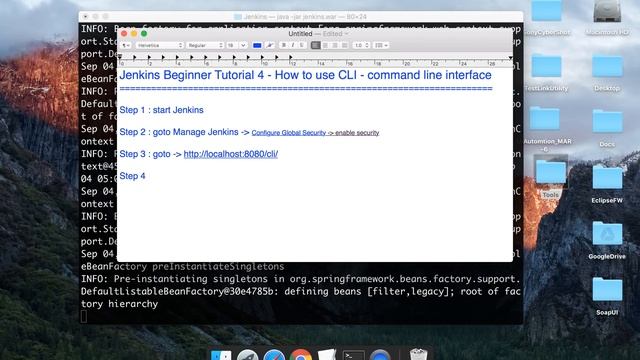Open the Regular typeface dropdown
Viewport: 640px width, 360px height.
205,45
